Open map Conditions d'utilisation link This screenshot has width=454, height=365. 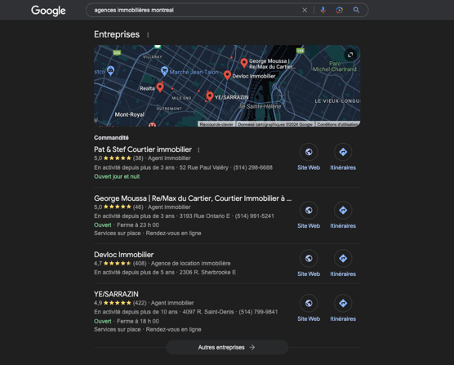click(x=337, y=124)
